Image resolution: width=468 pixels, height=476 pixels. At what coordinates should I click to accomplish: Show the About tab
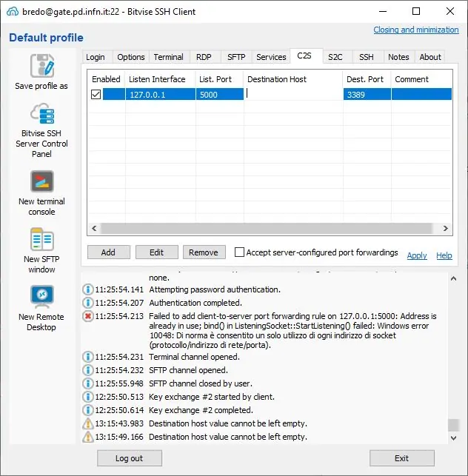[430, 57]
